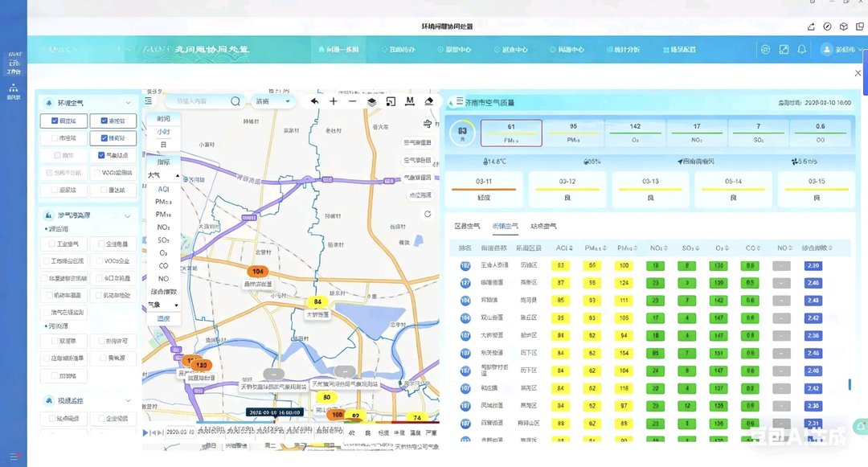
Task: Click the zoom out minus icon on map toolbar
Action: click(352, 101)
